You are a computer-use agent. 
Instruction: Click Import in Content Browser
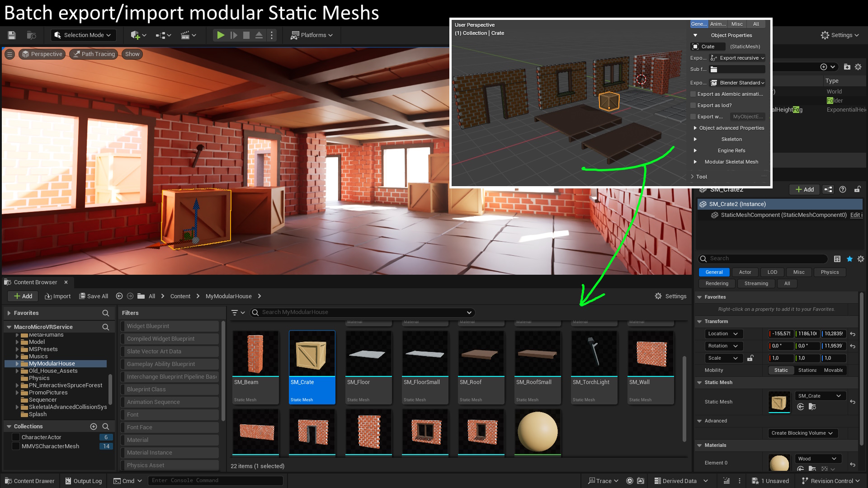pyautogui.click(x=58, y=296)
